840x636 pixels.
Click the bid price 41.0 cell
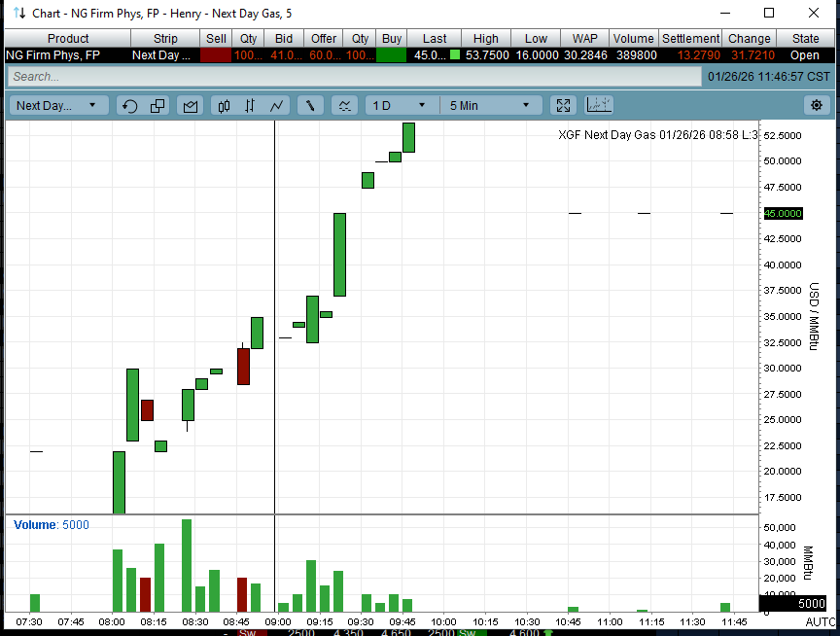click(284, 55)
